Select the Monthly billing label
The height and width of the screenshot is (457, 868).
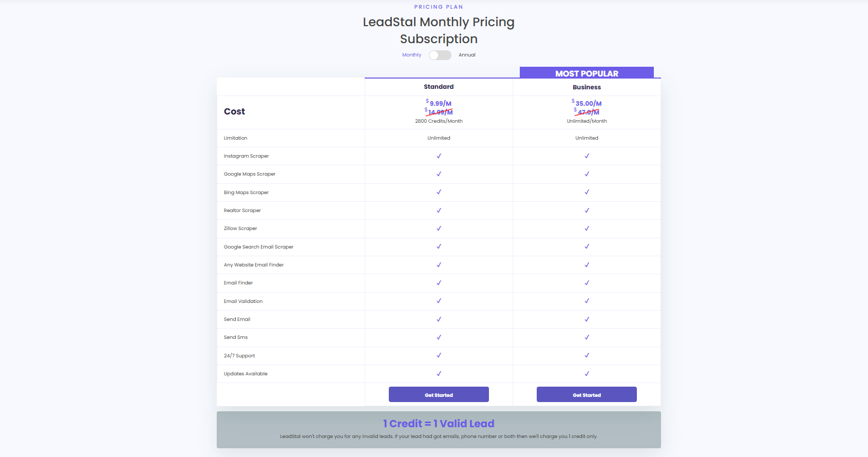click(x=411, y=55)
